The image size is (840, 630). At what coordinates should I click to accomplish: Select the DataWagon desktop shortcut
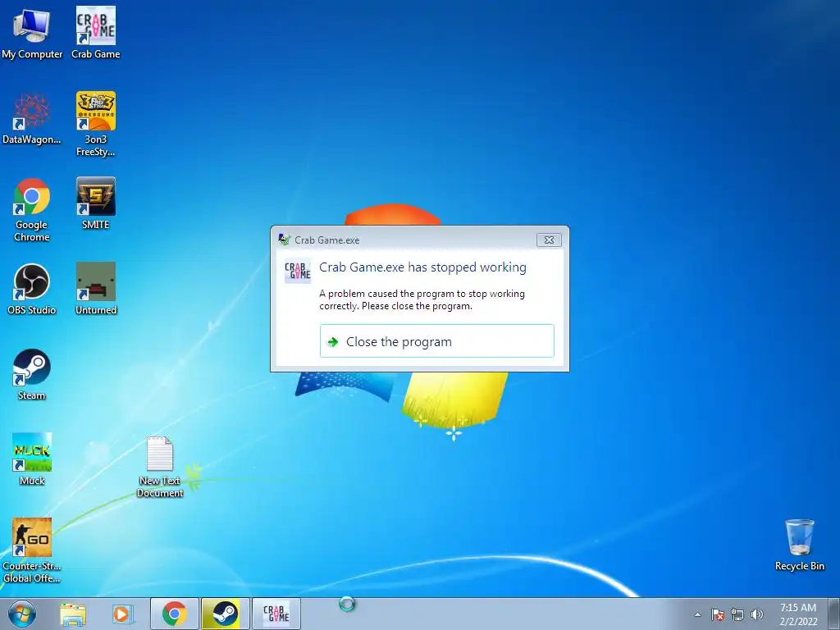click(x=32, y=119)
